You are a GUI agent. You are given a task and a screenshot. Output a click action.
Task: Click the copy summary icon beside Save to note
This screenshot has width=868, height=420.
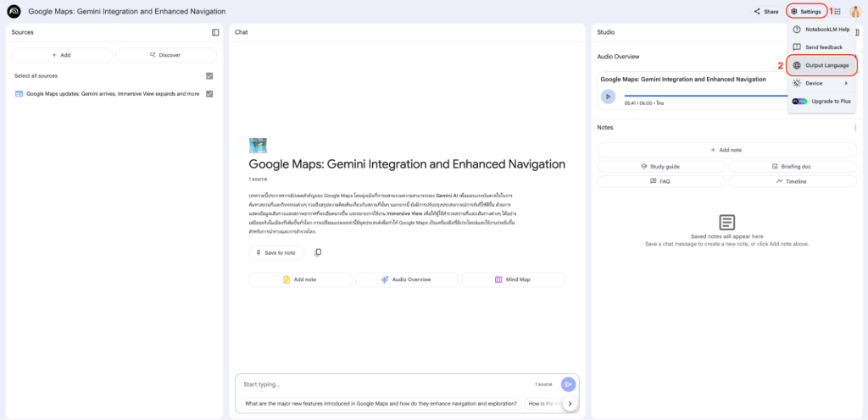coord(318,252)
